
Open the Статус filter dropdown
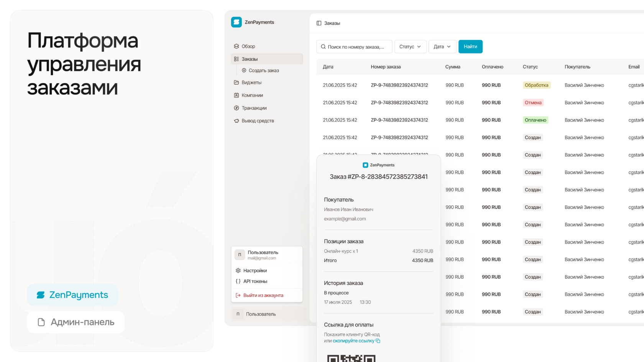tap(410, 47)
